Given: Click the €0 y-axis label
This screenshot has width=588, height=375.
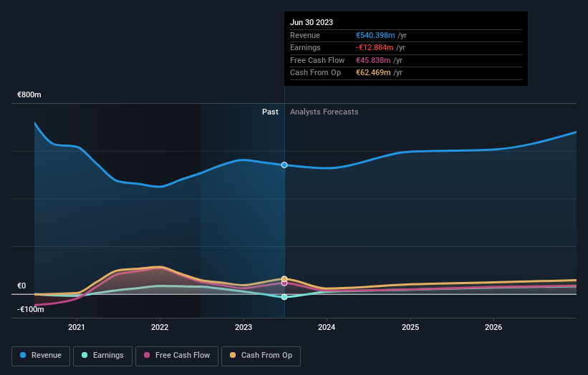Looking at the screenshot, I should pos(21,286).
